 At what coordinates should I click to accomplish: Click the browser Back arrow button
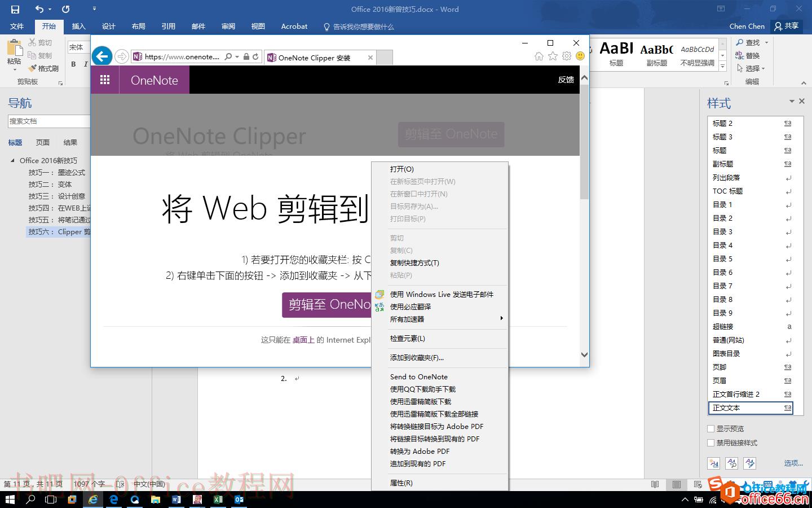tap(102, 56)
